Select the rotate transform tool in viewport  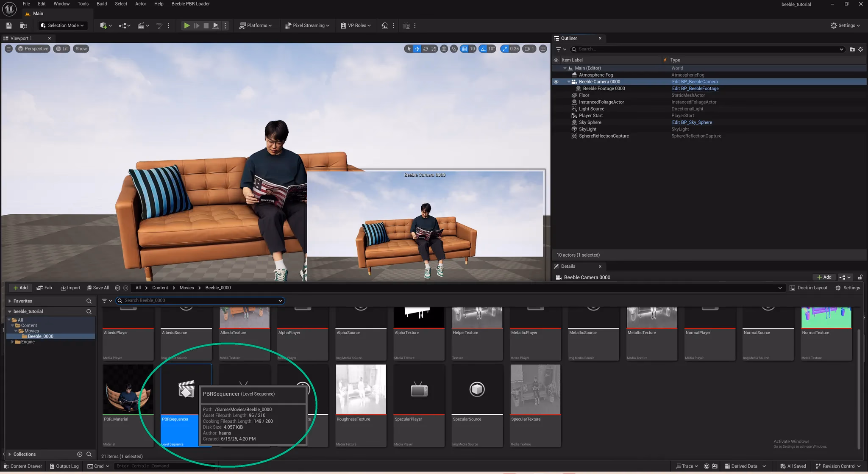pyautogui.click(x=426, y=49)
